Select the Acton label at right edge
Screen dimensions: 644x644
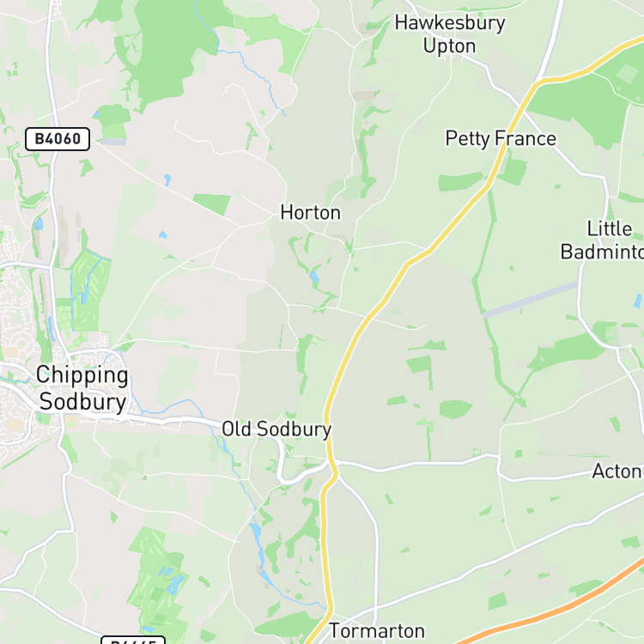617,471
